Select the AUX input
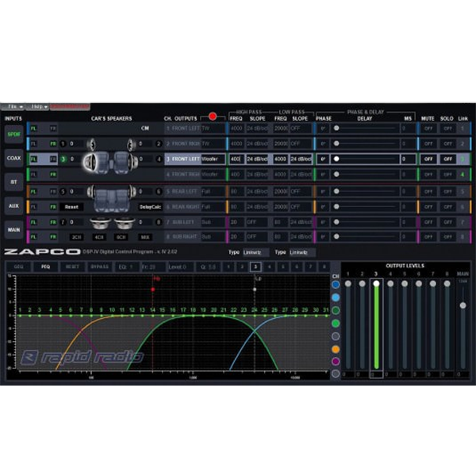Screen dimensions: 476x476 pos(13,205)
